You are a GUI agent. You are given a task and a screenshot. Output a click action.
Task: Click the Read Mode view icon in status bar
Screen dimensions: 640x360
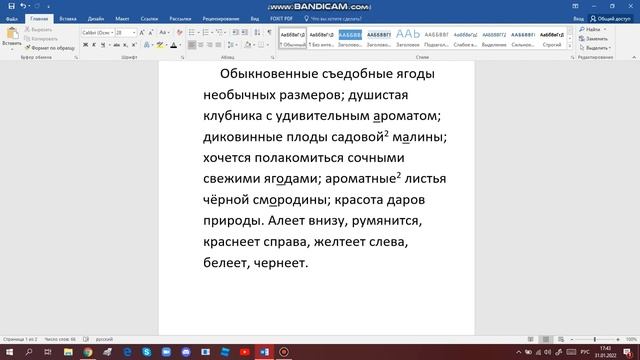pyautogui.click(x=531, y=339)
